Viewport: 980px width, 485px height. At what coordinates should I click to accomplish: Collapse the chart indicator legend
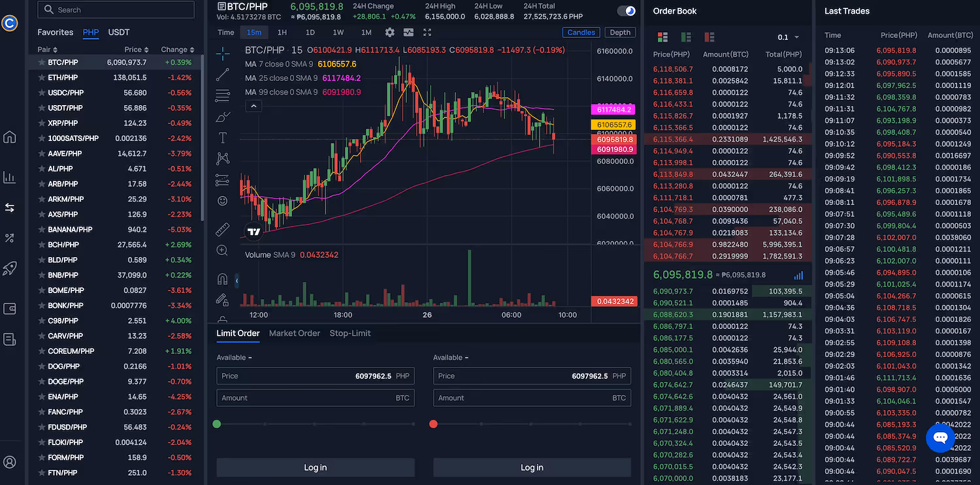tap(254, 106)
